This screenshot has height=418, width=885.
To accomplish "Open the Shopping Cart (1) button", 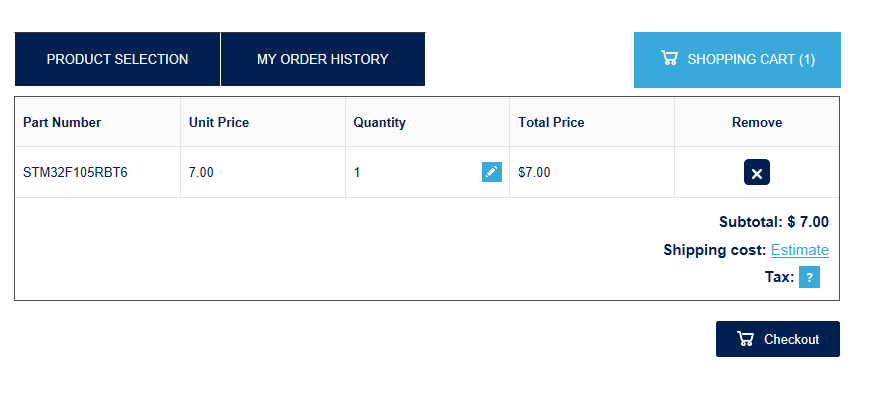I will tap(737, 60).
